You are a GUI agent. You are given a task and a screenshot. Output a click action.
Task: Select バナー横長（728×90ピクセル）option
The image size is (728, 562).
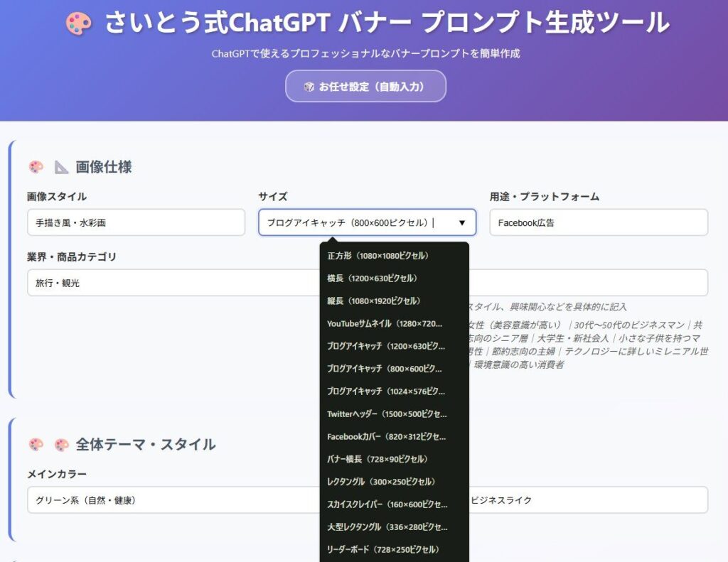pos(394,459)
